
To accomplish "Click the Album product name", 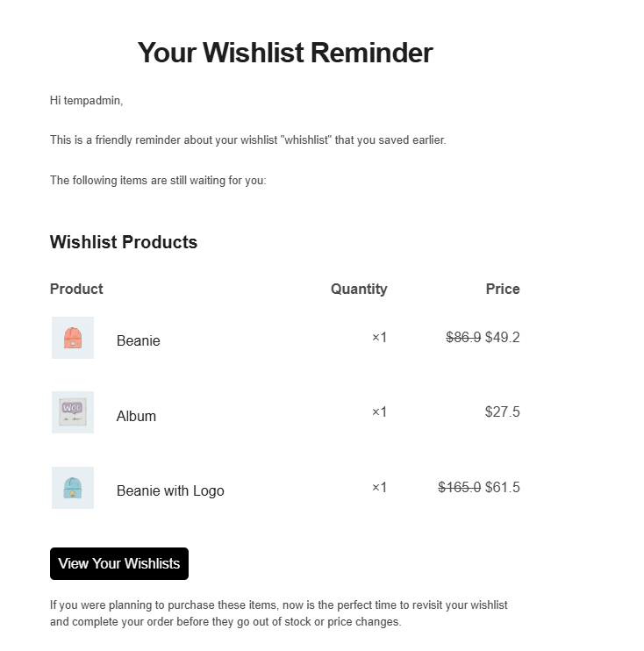I will [x=136, y=417].
